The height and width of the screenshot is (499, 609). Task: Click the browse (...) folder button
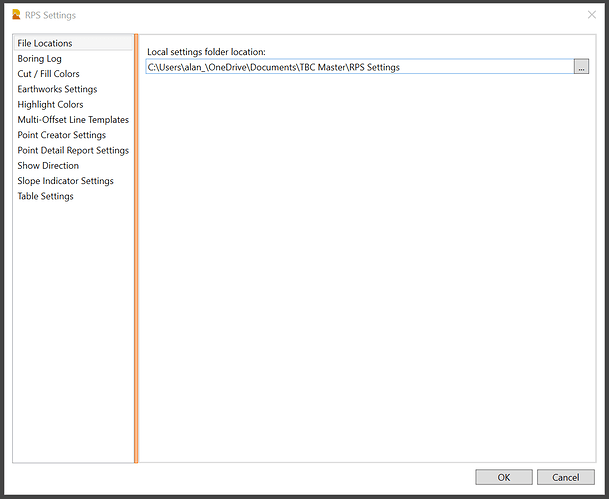pos(581,67)
